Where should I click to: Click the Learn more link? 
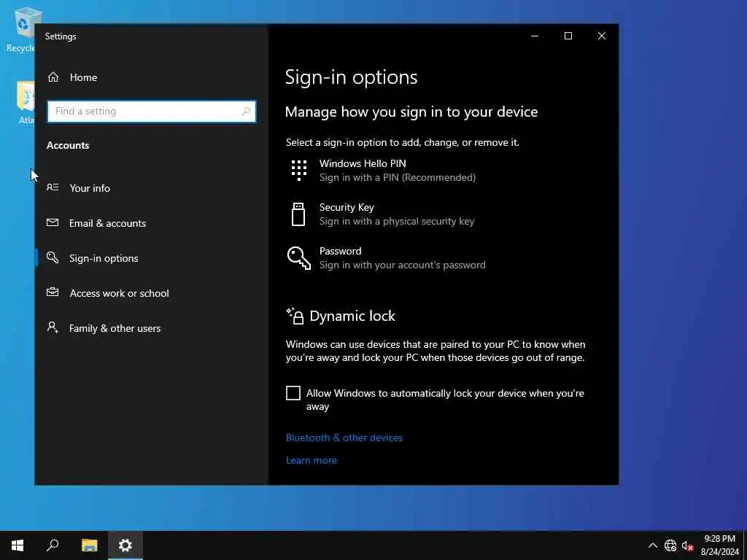point(311,461)
